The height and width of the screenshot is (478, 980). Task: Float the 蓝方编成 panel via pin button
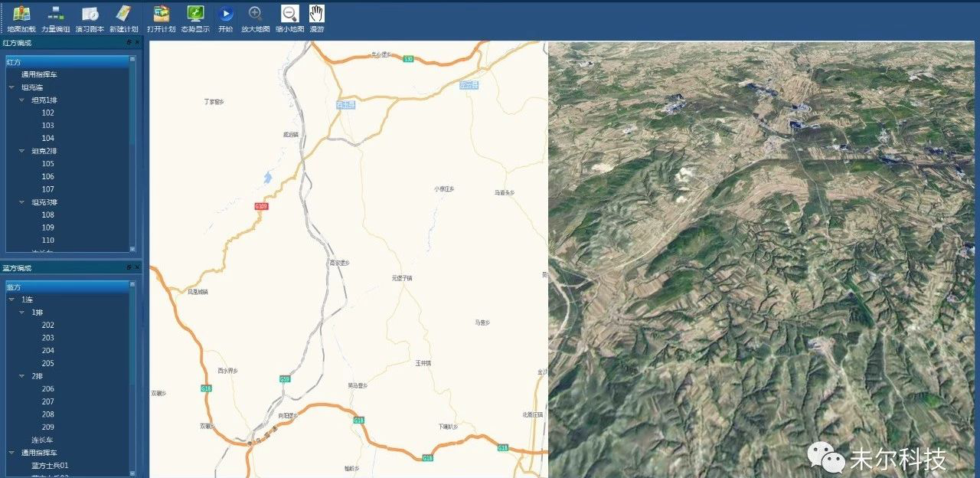tap(129, 268)
